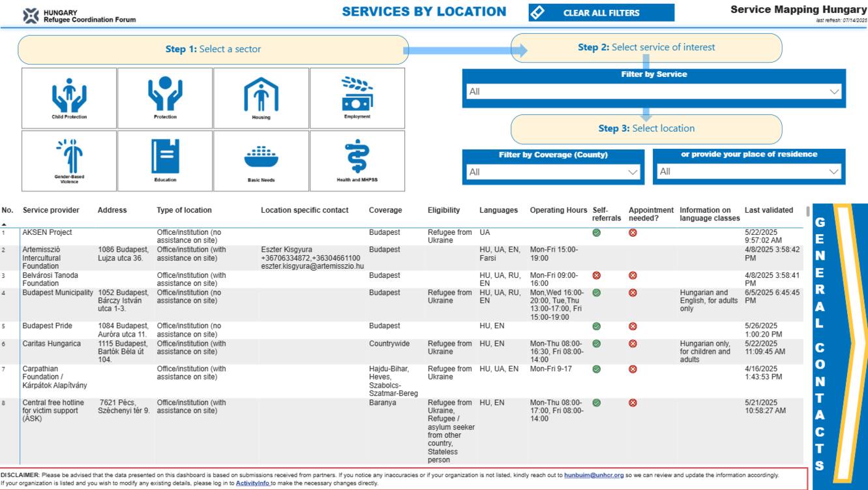
Task: Click the table vertical scrollbar thumb
Action: (x=809, y=211)
